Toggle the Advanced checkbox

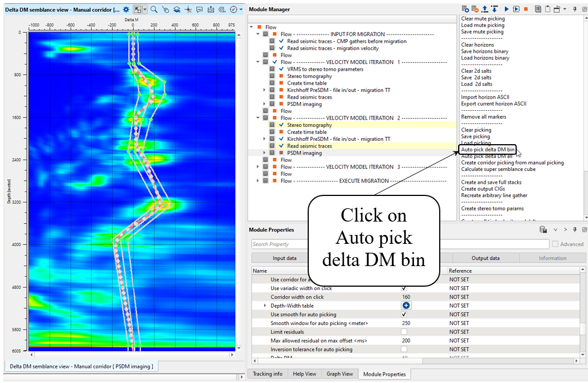tap(555, 244)
